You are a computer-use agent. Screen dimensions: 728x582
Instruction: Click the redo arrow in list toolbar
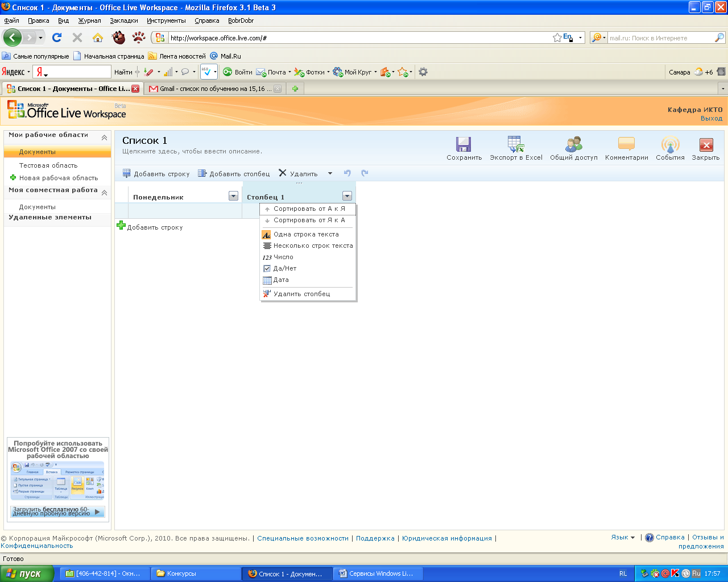click(x=365, y=173)
